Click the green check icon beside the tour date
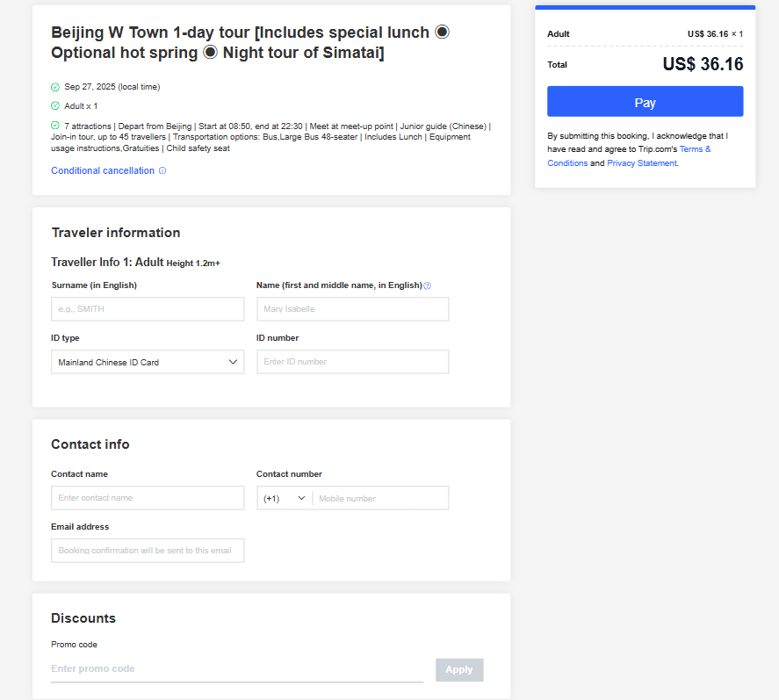 (x=54, y=87)
